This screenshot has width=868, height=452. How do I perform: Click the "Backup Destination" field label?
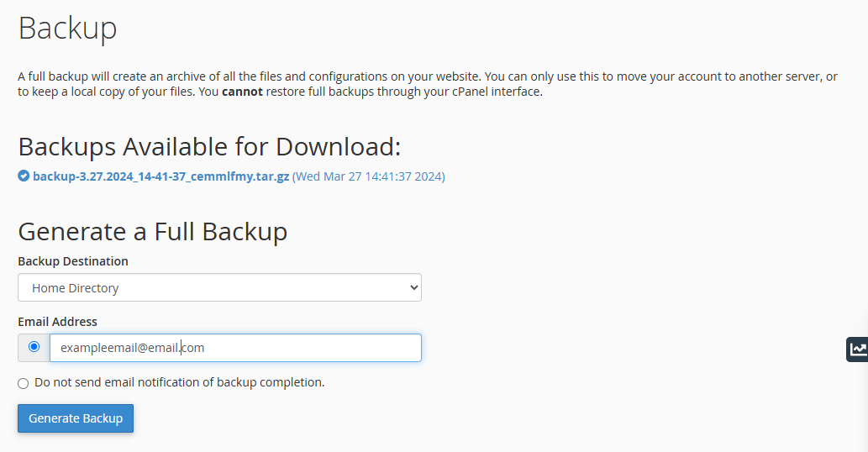coord(73,261)
